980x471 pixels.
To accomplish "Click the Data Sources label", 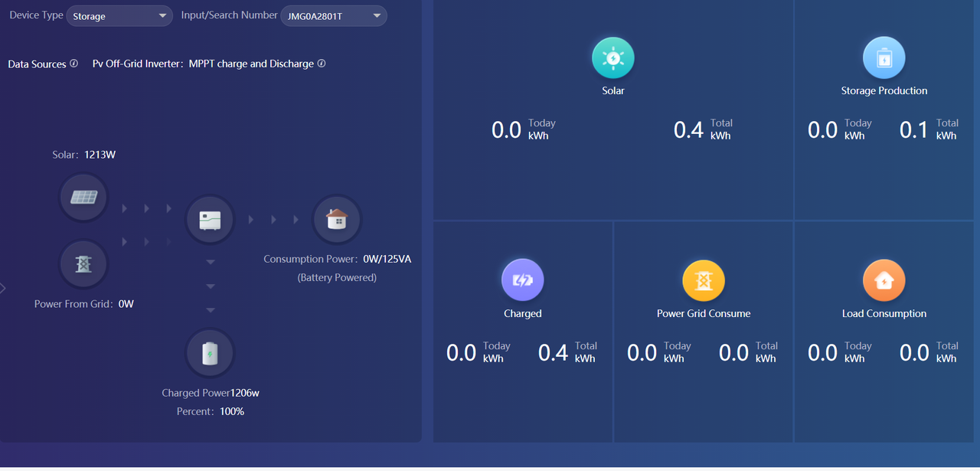I will pos(37,64).
